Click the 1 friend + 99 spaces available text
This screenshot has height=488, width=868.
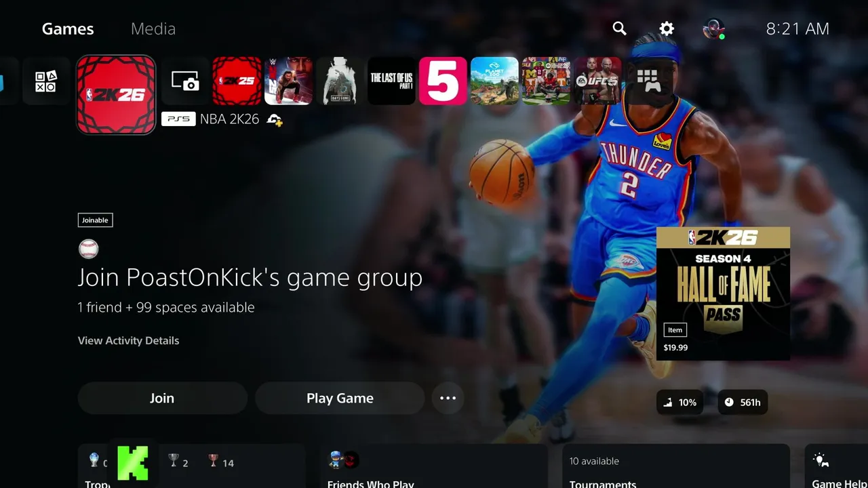pos(166,307)
